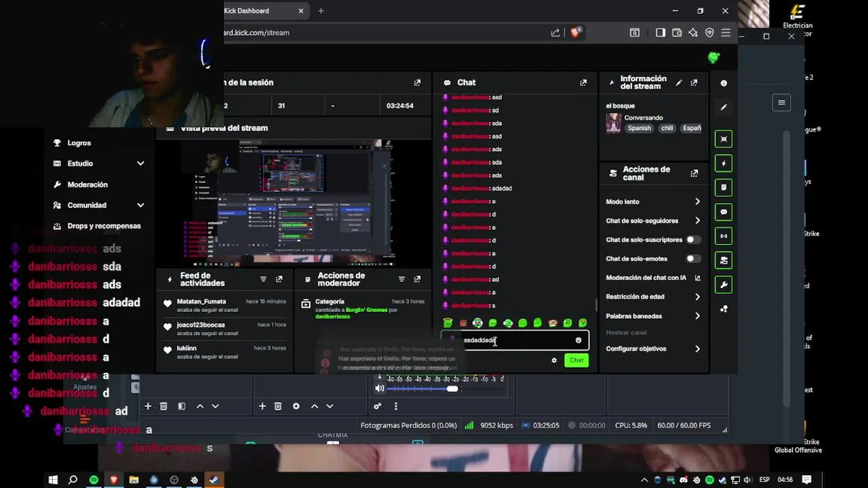Pop out the Acciones de moderador panel
The width and height of the screenshot is (868, 488).
tap(417, 279)
